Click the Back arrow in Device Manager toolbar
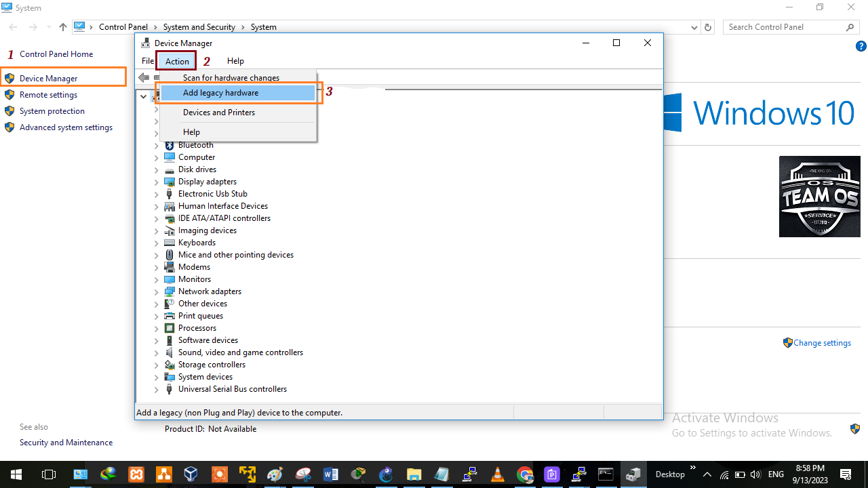Viewport: 868px width, 488px height. click(144, 78)
